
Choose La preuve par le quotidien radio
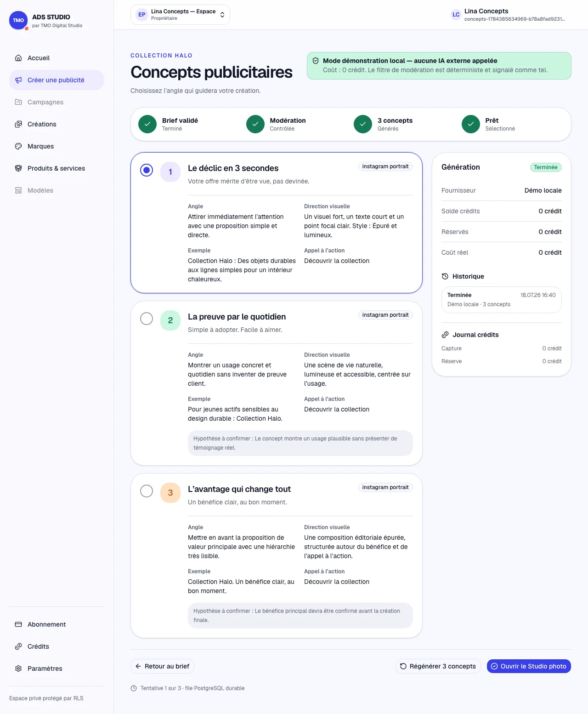[x=147, y=319]
